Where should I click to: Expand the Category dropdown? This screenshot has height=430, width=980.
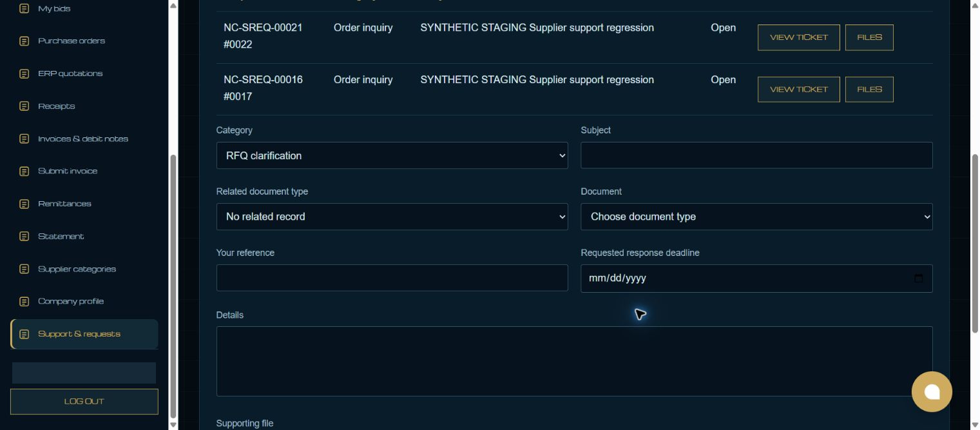(x=392, y=155)
